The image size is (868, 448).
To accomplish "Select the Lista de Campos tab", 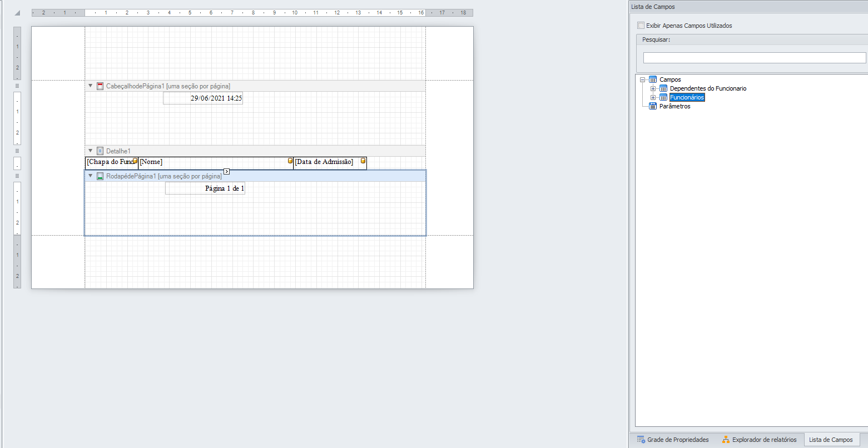I will [831, 440].
